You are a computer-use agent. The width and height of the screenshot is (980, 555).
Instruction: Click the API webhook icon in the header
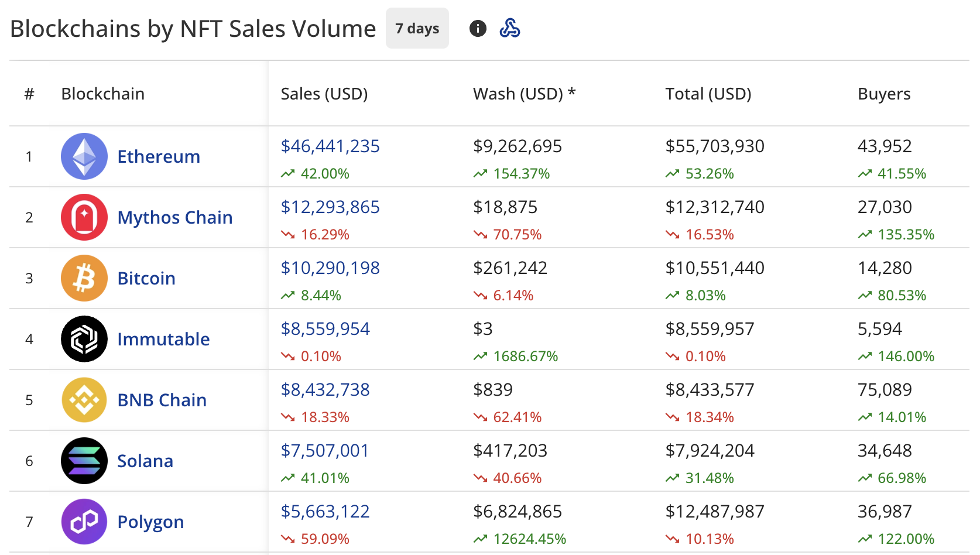(510, 28)
